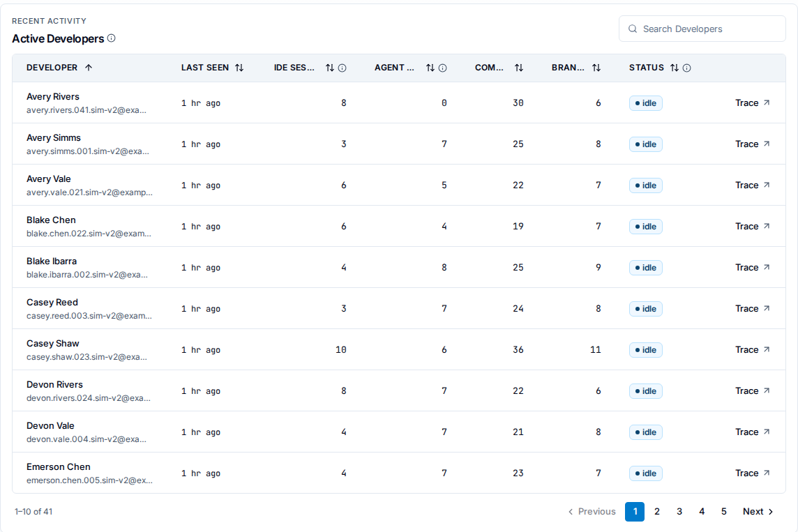Click the search magnifier icon
This screenshot has height=532, width=798.
[x=633, y=29]
